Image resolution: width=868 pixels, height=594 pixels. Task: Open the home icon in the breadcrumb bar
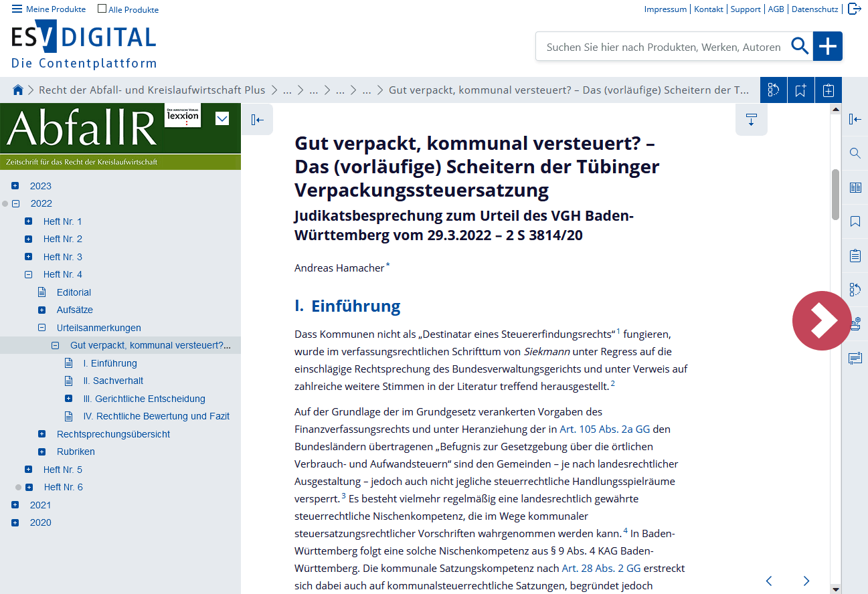click(x=18, y=89)
